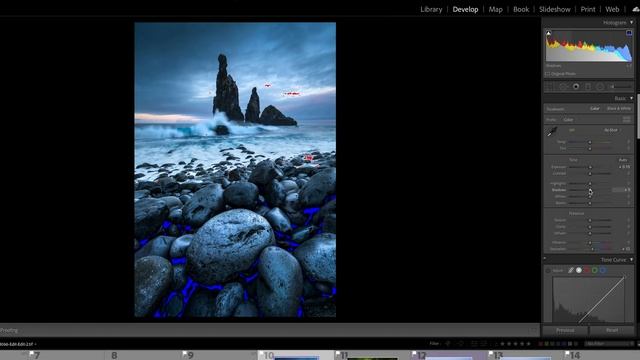The image size is (640, 360).
Task: Pick the White Balance eyedropper tool
Action: (552, 131)
